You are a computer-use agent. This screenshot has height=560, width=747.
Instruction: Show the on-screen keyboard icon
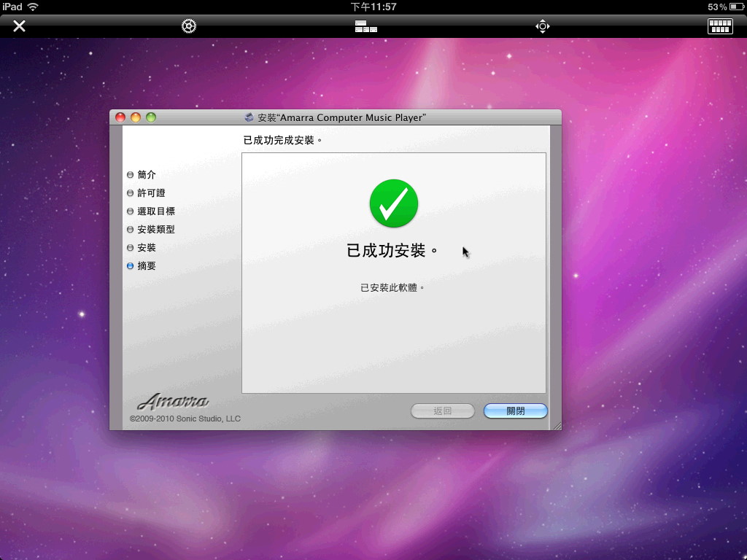tap(720, 26)
